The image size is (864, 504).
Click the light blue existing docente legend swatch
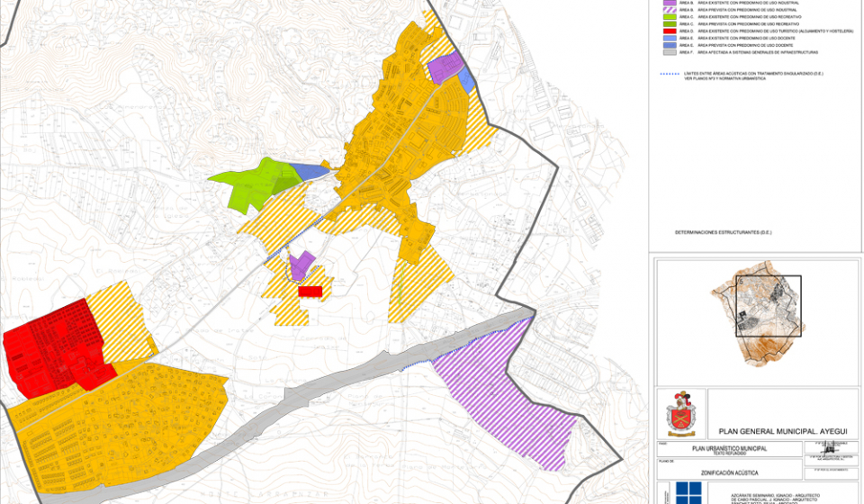(x=670, y=39)
